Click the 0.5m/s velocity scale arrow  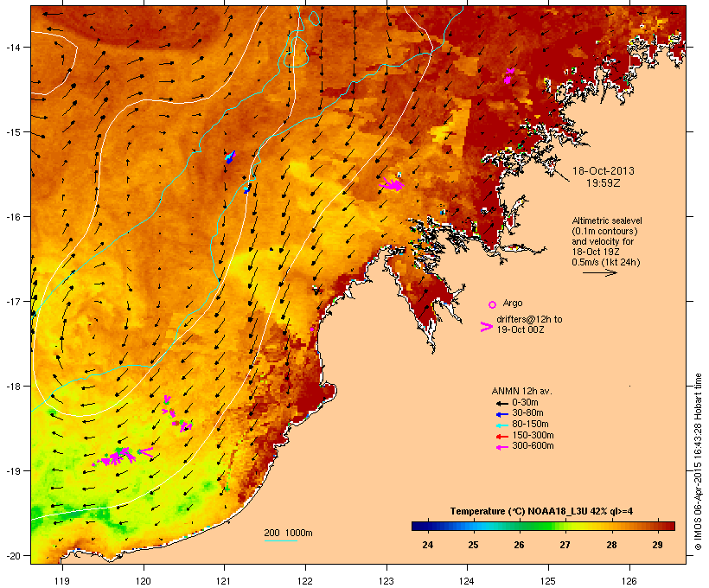click(599, 272)
